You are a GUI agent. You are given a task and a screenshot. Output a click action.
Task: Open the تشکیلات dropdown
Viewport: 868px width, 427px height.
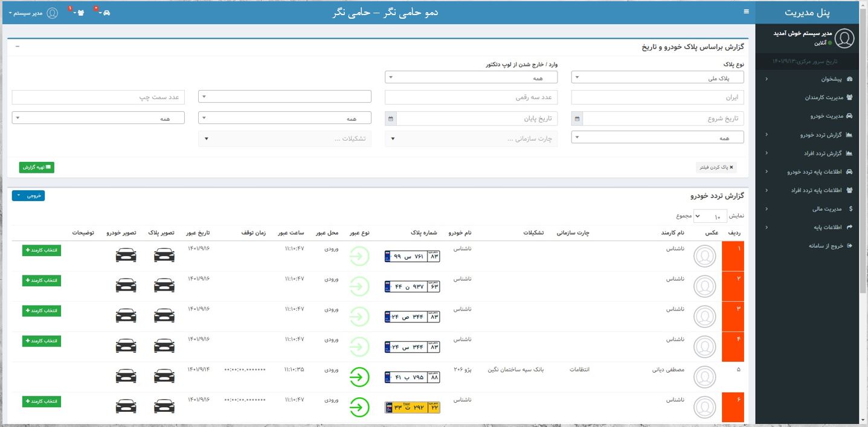[285, 139]
